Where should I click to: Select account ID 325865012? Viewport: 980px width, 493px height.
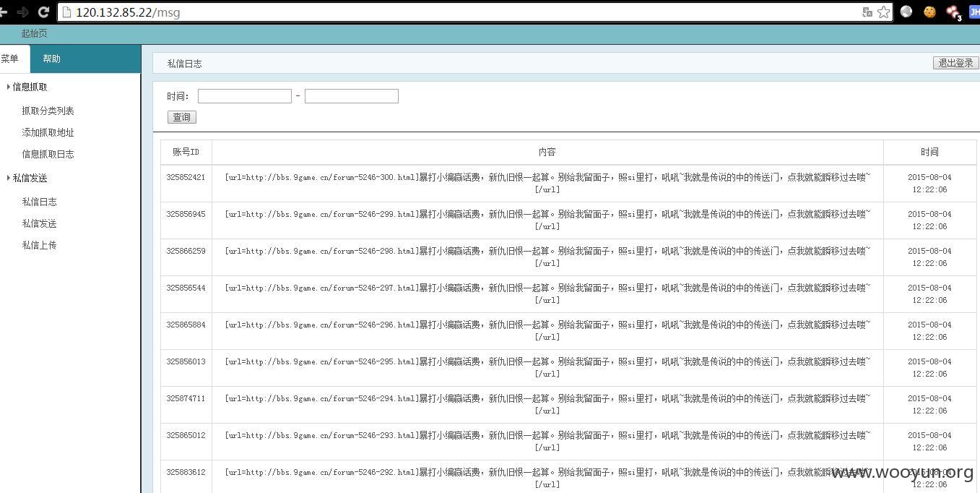click(x=186, y=435)
